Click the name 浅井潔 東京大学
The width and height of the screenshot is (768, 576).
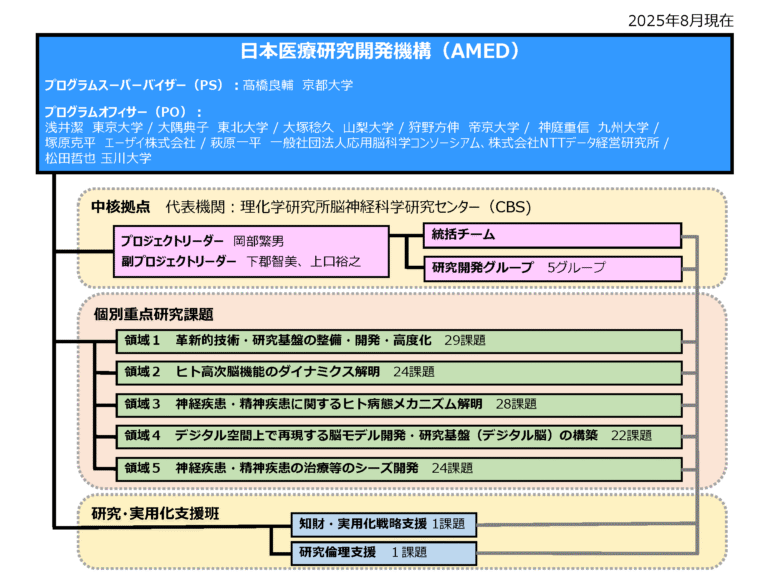coord(94,127)
